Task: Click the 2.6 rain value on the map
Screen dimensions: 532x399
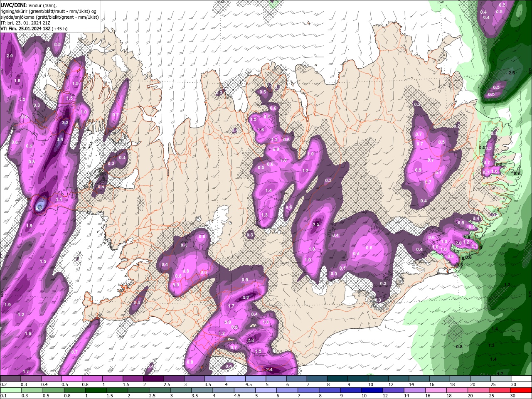Action: pyautogui.click(x=512, y=73)
